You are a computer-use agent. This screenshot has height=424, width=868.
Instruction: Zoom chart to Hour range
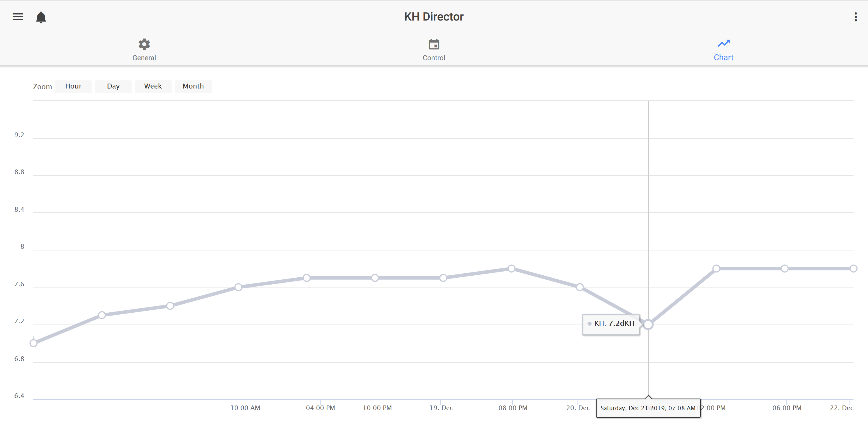[x=73, y=86]
